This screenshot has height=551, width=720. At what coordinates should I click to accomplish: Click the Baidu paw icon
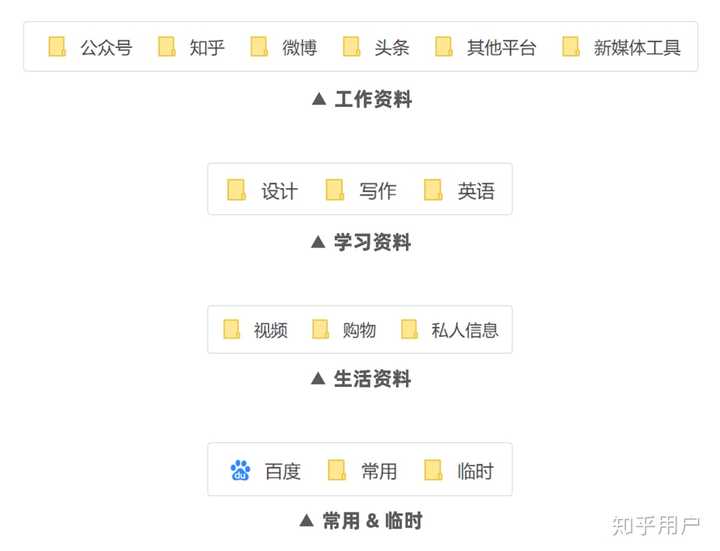pyautogui.click(x=240, y=471)
